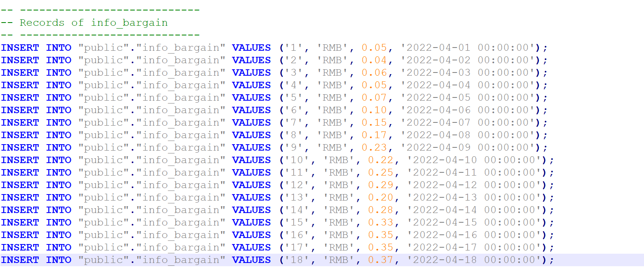644x267 pixels.
Task: Click the VALUES keyword on record '4' line
Action: point(251,85)
